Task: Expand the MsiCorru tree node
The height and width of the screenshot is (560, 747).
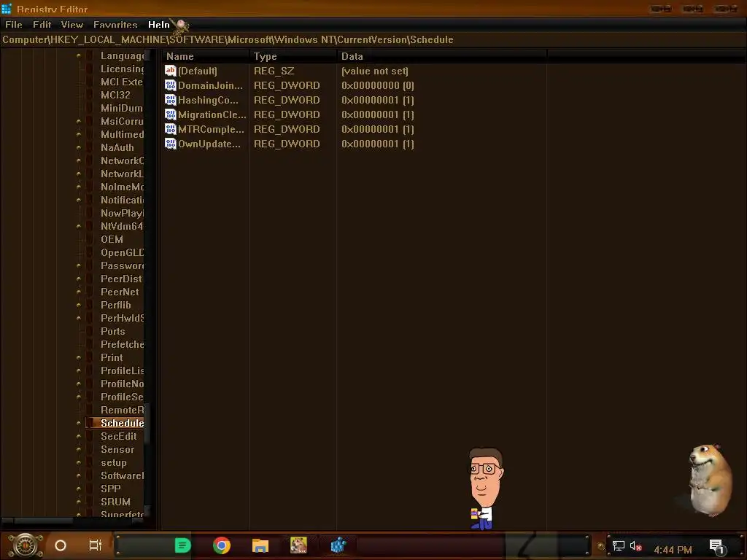Action: click(x=79, y=122)
